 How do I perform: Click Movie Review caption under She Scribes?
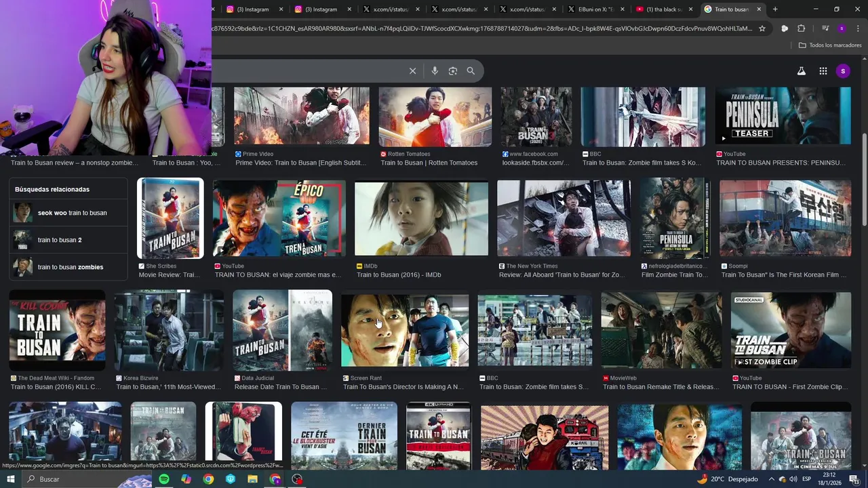(170, 274)
